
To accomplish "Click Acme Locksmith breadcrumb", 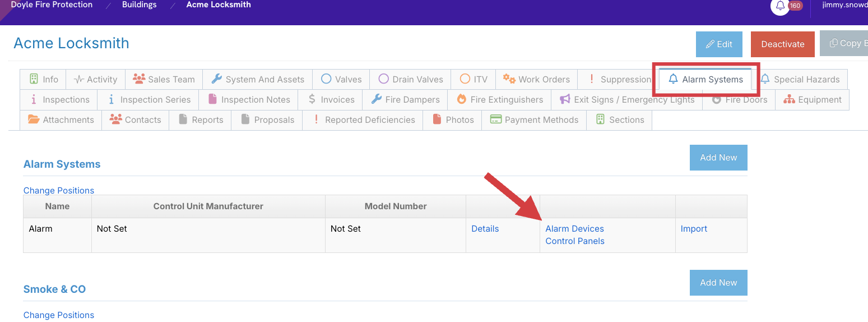I will (219, 4).
